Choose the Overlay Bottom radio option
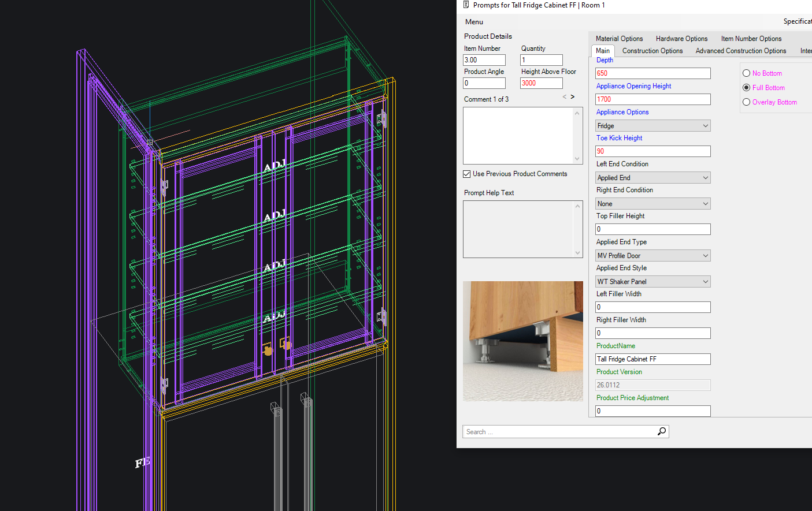812x511 pixels. [x=746, y=102]
